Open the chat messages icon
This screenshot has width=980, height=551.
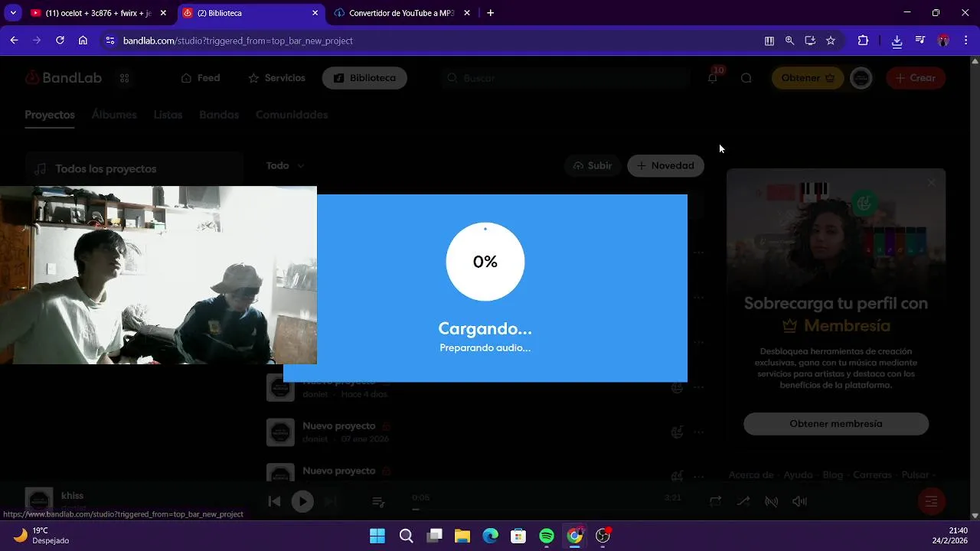746,78
